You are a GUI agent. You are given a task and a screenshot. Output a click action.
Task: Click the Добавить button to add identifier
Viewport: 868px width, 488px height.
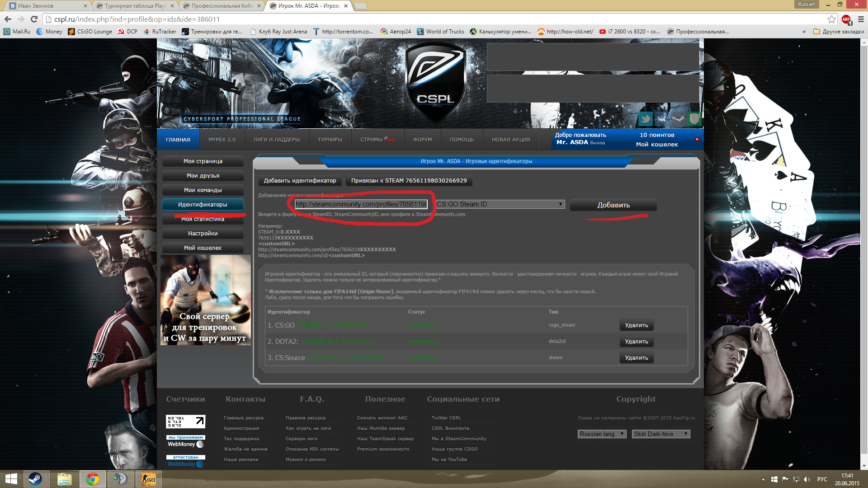(613, 204)
